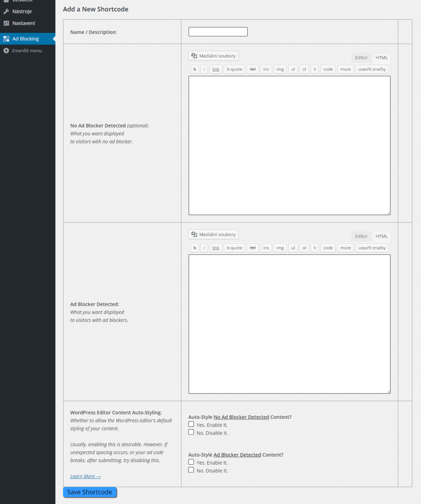Click the Nastavení settings icon
Image resolution: width=421 pixels, height=504 pixels.
click(x=6, y=23)
